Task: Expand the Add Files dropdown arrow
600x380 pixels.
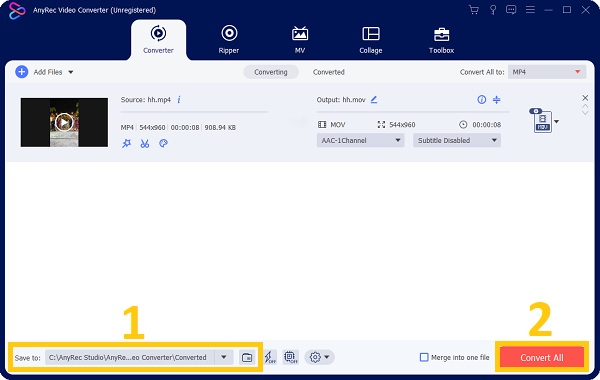Action: click(x=71, y=72)
